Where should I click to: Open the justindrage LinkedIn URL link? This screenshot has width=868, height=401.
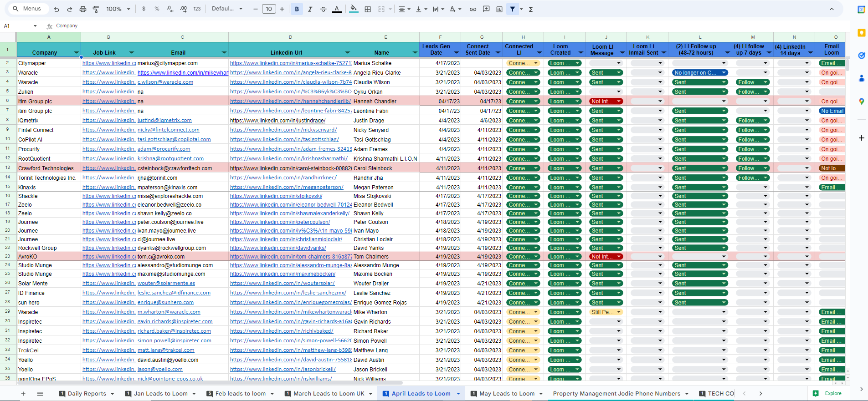point(278,121)
